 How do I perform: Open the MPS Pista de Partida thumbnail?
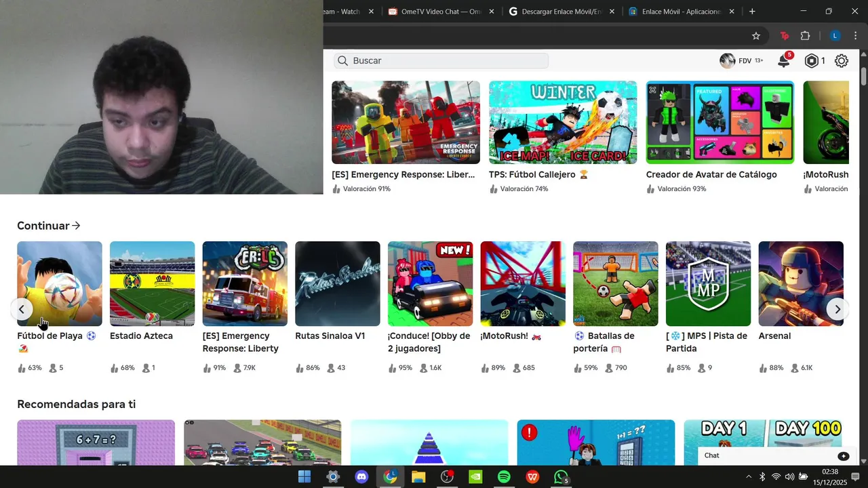pyautogui.click(x=708, y=284)
